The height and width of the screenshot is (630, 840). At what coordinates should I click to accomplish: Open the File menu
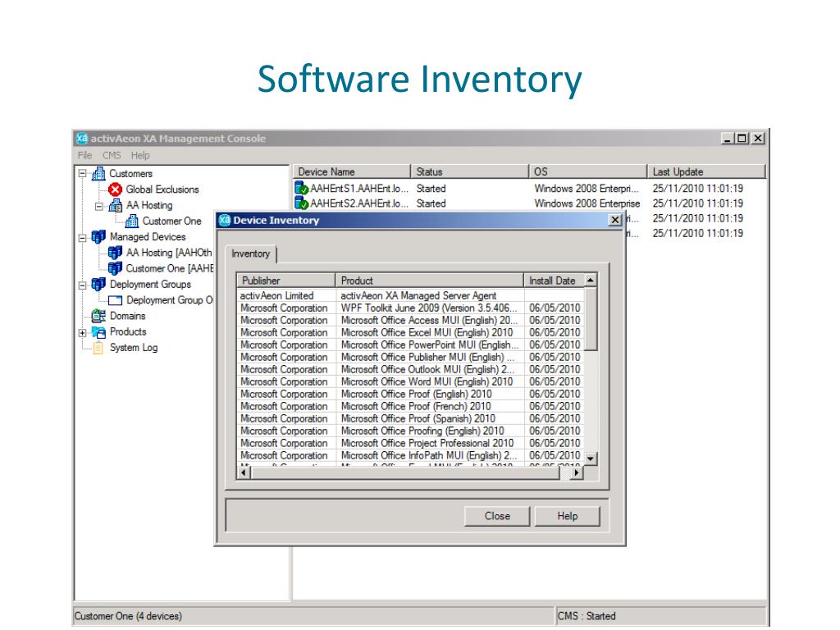tap(84, 155)
